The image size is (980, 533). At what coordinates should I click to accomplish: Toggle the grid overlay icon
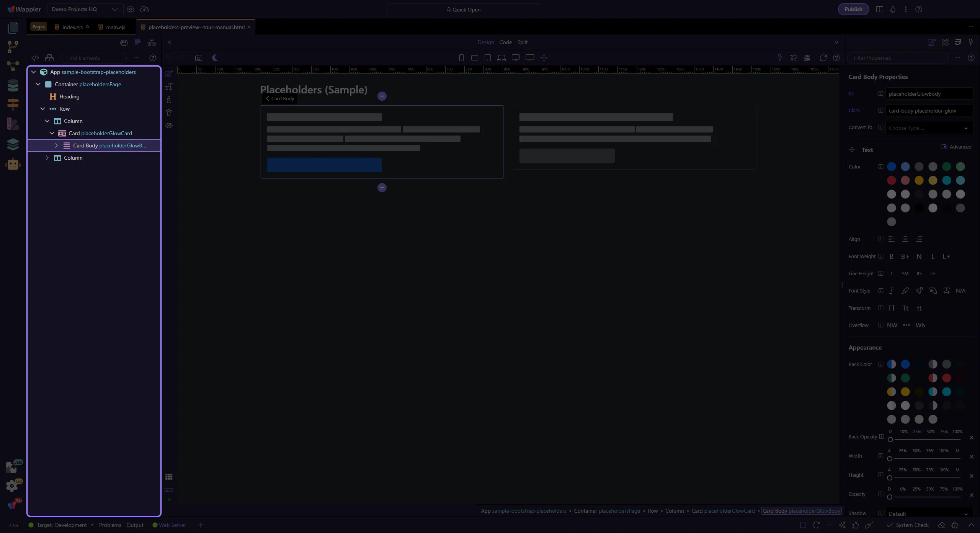(169, 477)
